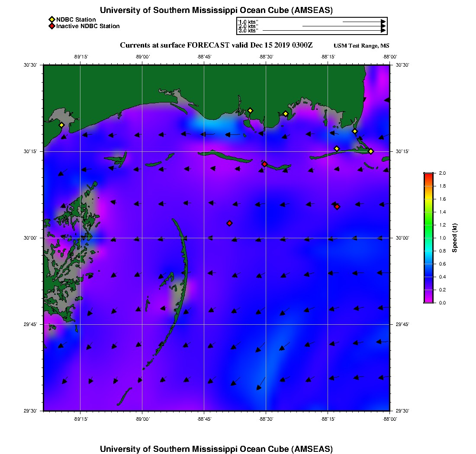Click the top axis label -89'15'

[81, 57]
